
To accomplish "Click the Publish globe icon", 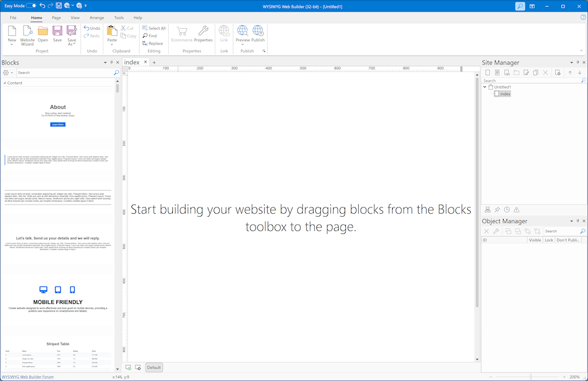I will pyautogui.click(x=258, y=33).
